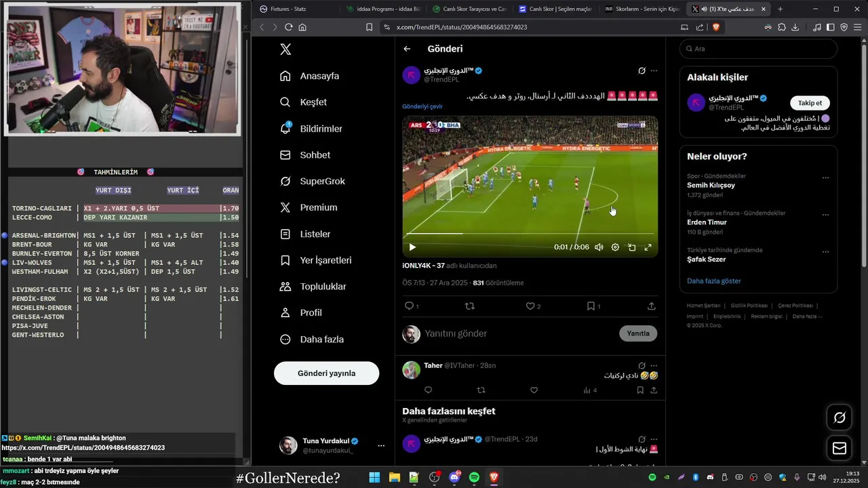Open Spotify from taskbar
The height and width of the screenshot is (488, 868).
click(474, 478)
